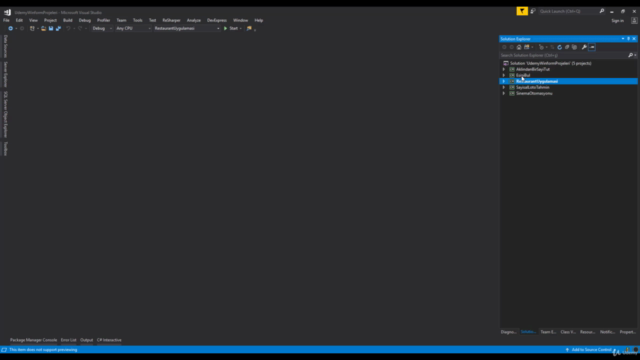Toggle auto-hide pin on Solution Explorer

(x=628, y=39)
